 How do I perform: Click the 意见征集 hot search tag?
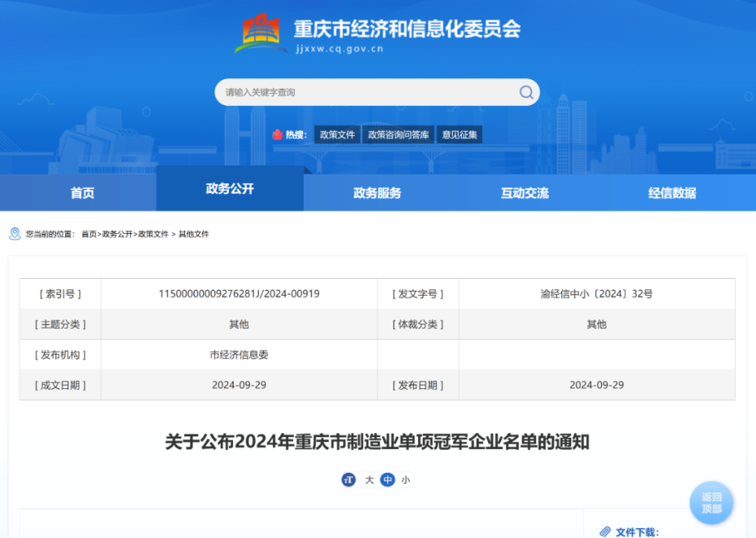point(459,134)
